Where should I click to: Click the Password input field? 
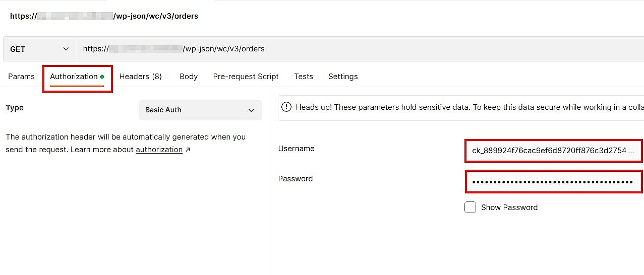(x=553, y=182)
